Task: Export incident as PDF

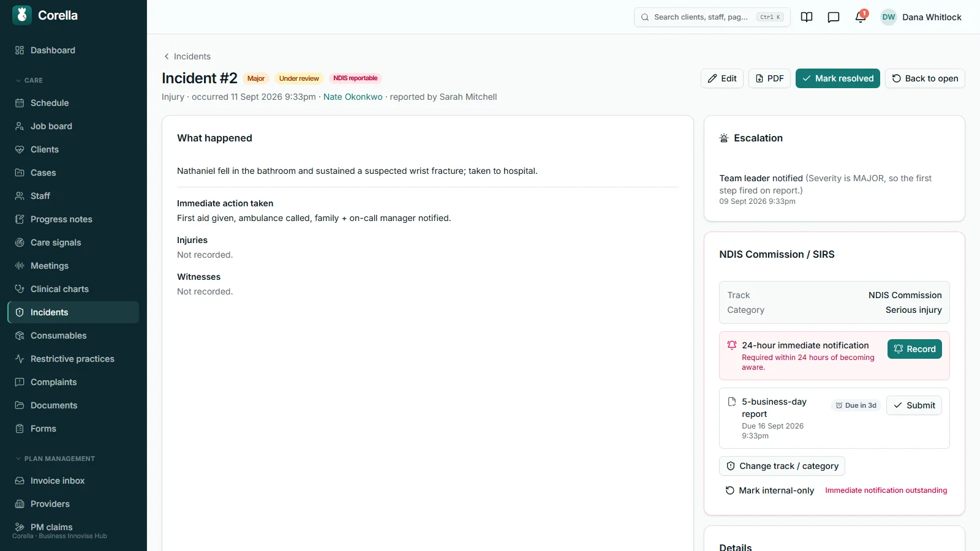Action: click(769, 78)
